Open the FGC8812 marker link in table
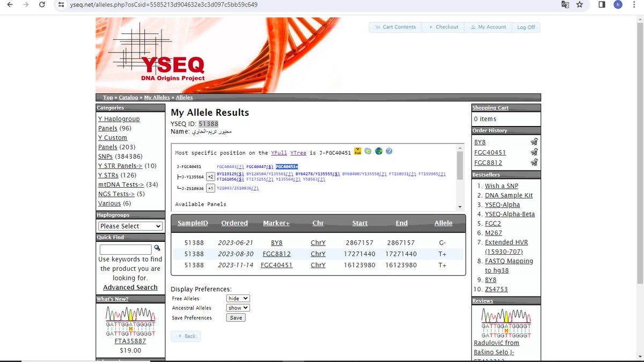644x362 pixels. 276,254
